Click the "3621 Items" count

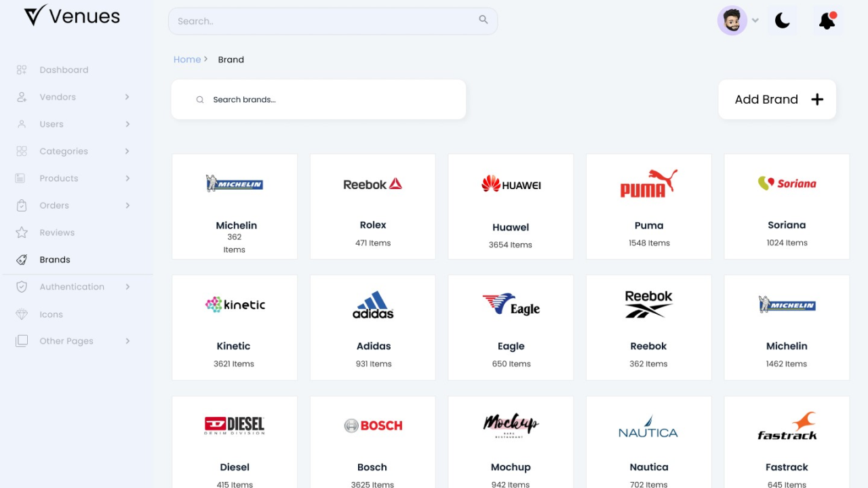tap(234, 364)
